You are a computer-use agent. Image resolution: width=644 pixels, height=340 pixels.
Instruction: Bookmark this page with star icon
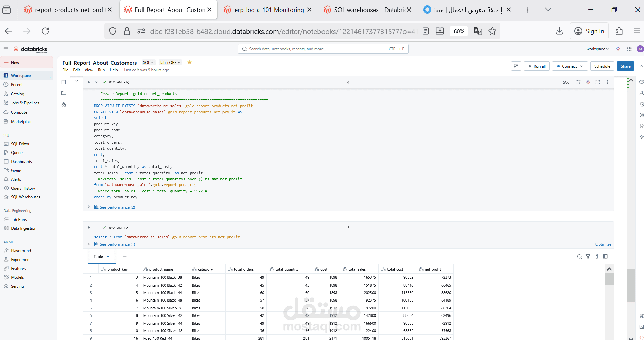click(492, 31)
